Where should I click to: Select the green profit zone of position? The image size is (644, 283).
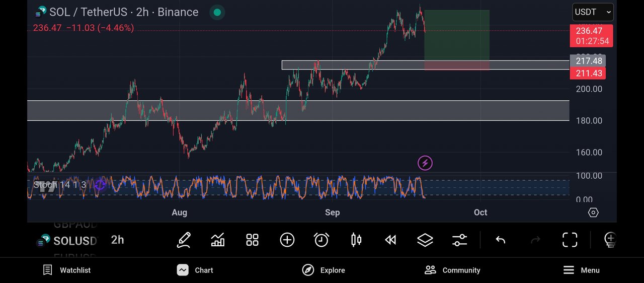pos(457,35)
